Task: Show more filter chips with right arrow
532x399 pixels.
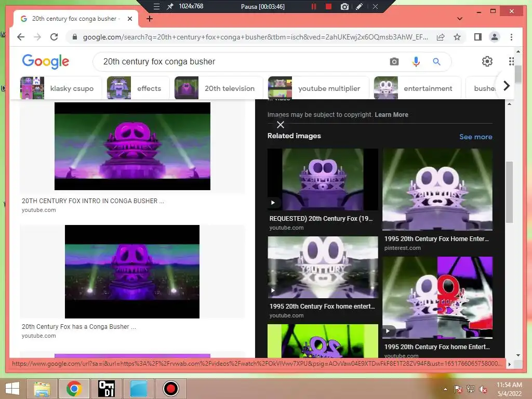Action: 506,86
